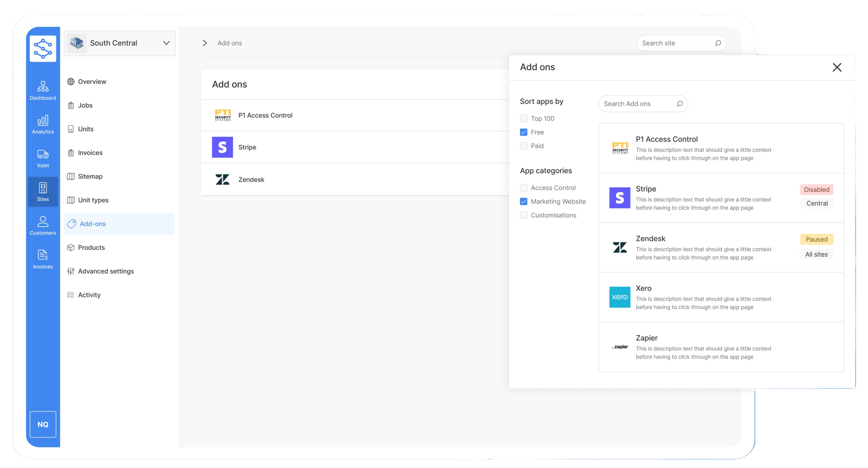The width and height of the screenshot is (868, 468).
Task: Click the Disabled badge on Stripe
Action: pyautogui.click(x=816, y=190)
